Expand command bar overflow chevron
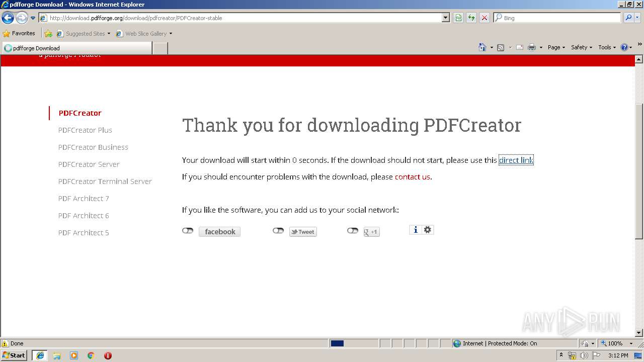 640,44
